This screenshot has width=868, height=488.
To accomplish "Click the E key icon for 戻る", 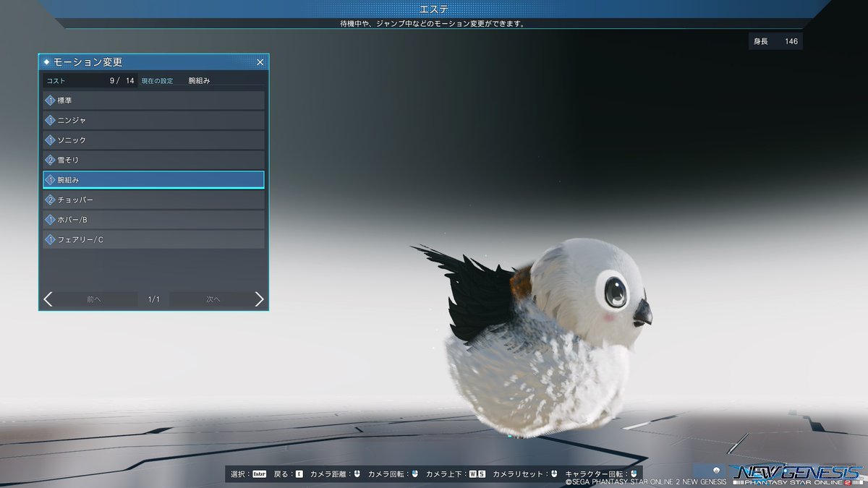I will point(299,474).
